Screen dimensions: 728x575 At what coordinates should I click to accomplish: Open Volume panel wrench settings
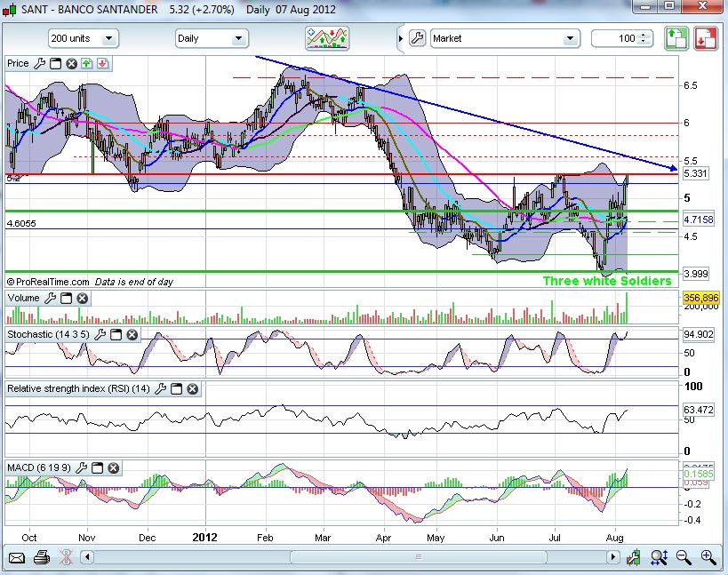point(50,299)
